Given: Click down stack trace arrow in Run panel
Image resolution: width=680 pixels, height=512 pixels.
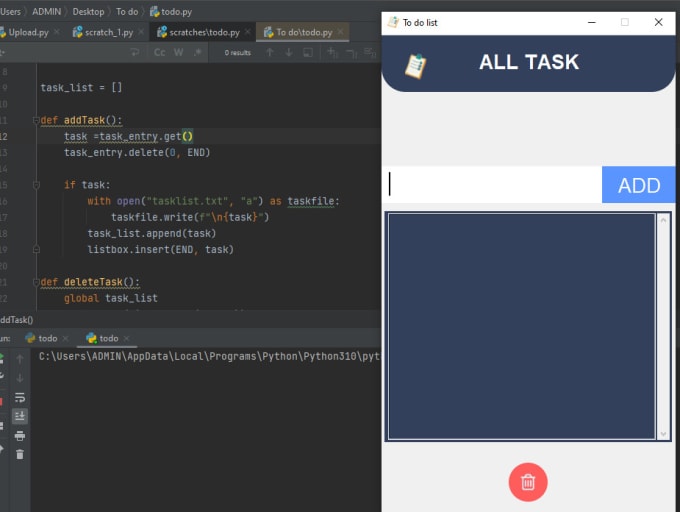Looking at the screenshot, I should (20, 378).
